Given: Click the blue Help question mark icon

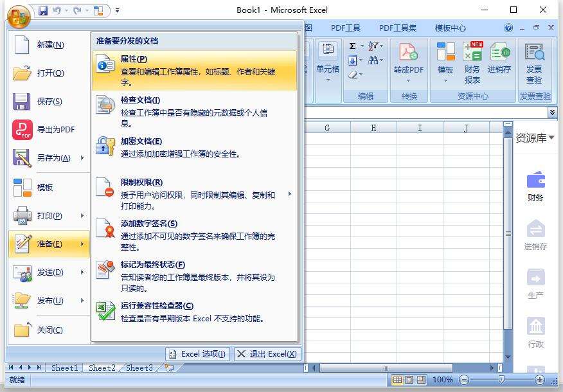Looking at the screenshot, I should 508,28.
